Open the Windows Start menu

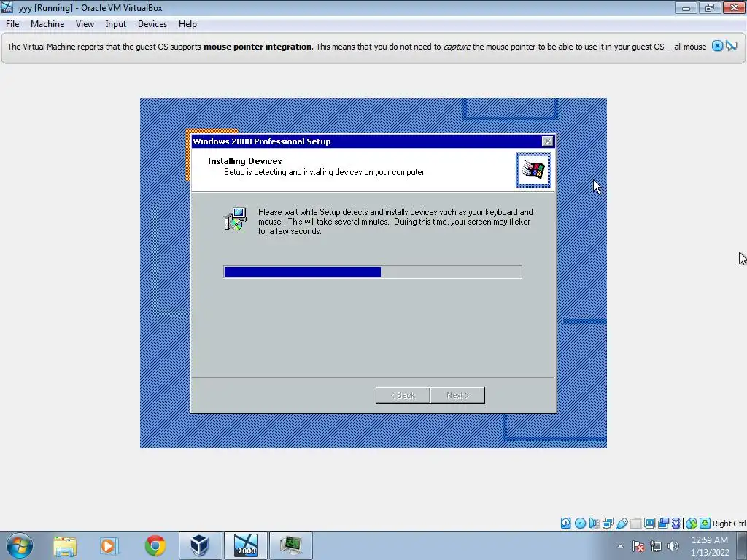pyautogui.click(x=19, y=545)
